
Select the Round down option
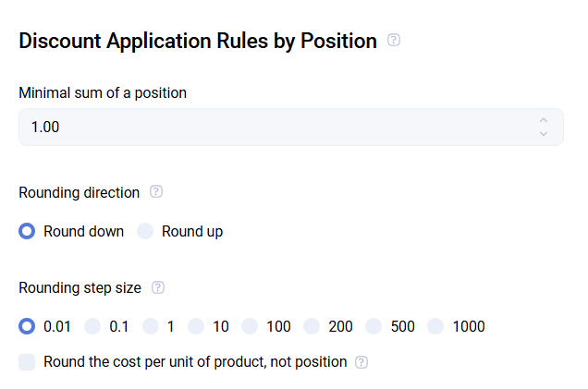(x=27, y=231)
